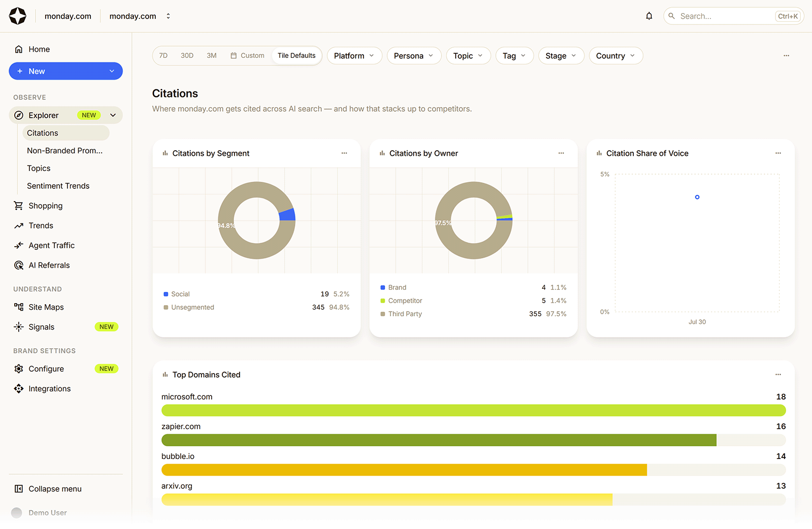Click the Search input field

click(x=733, y=16)
